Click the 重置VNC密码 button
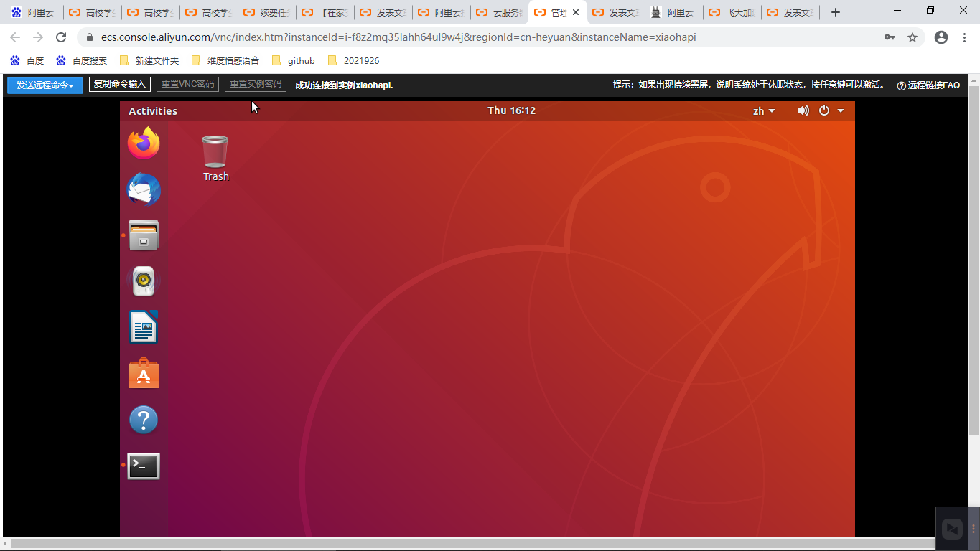 click(x=187, y=84)
